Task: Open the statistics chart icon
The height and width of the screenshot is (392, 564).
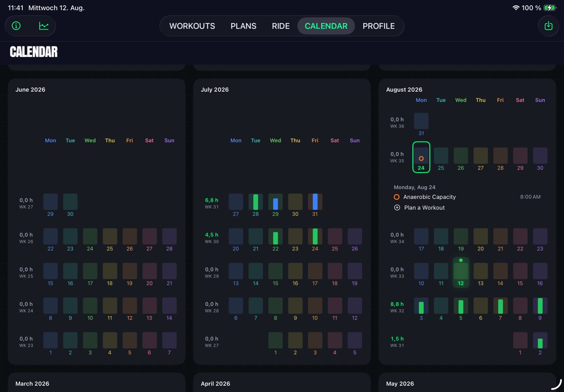Action: coord(43,26)
